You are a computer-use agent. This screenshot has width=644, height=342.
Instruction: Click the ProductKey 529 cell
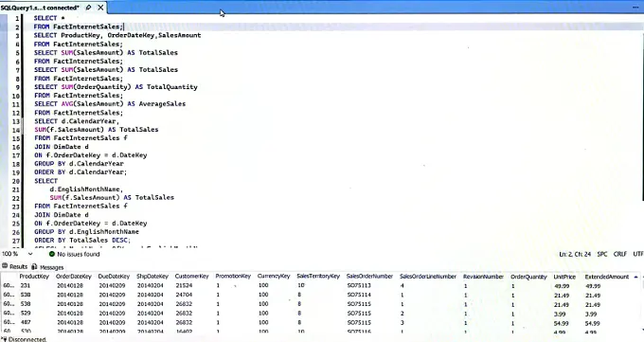(x=25, y=314)
